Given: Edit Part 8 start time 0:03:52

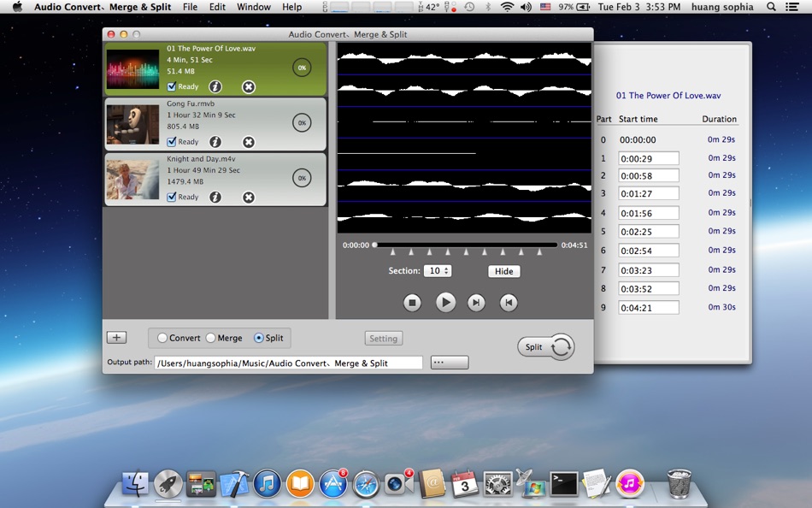Looking at the screenshot, I should click(649, 289).
